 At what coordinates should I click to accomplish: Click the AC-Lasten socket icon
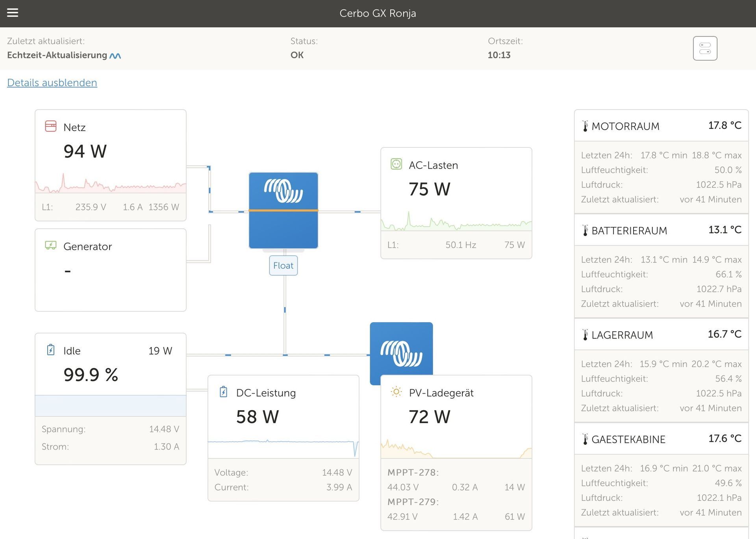pos(396,164)
